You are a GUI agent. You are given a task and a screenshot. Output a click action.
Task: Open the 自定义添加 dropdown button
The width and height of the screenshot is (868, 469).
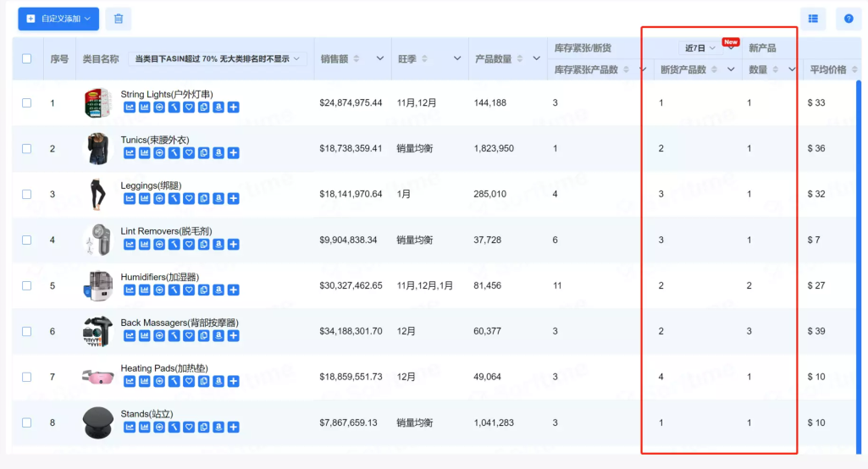(x=58, y=19)
